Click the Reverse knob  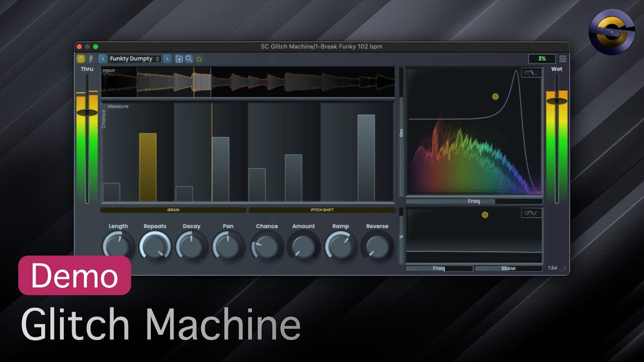(x=377, y=246)
